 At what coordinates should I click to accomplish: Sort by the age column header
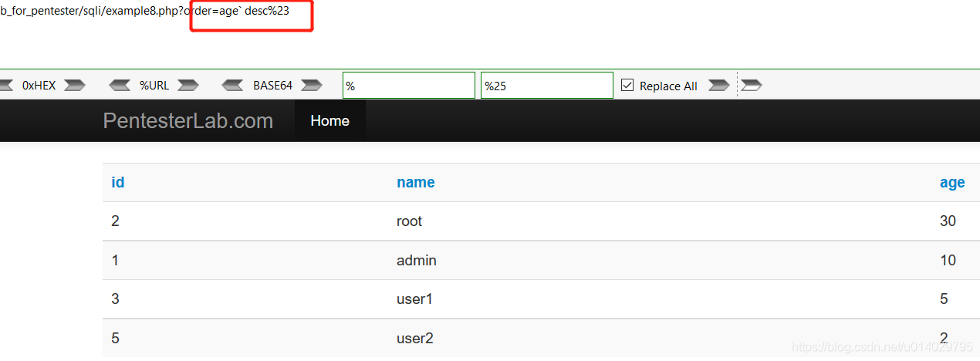(x=952, y=183)
